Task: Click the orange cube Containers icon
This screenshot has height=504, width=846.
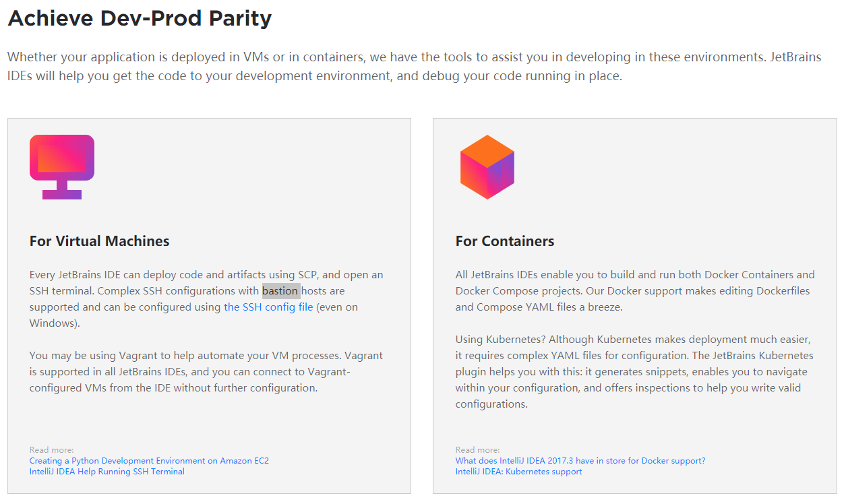Action: click(x=487, y=167)
